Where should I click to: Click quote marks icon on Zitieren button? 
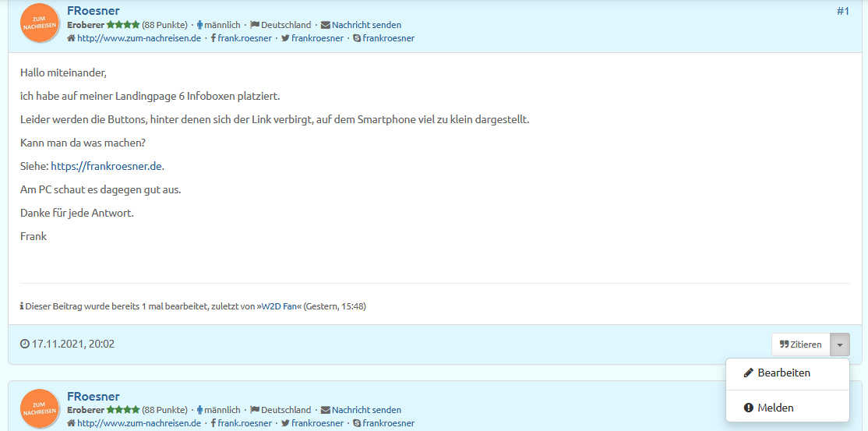click(784, 344)
